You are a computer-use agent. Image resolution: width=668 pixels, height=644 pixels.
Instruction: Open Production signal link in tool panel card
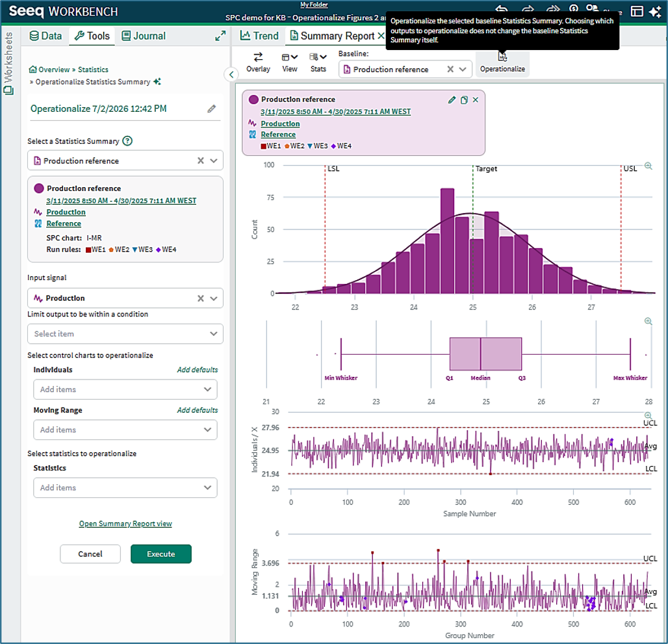point(66,212)
